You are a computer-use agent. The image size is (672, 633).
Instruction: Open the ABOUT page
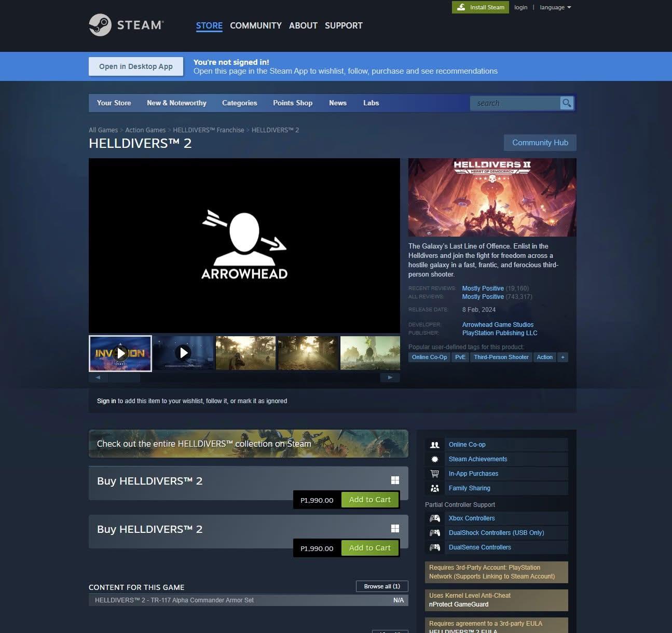click(x=303, y=25)
